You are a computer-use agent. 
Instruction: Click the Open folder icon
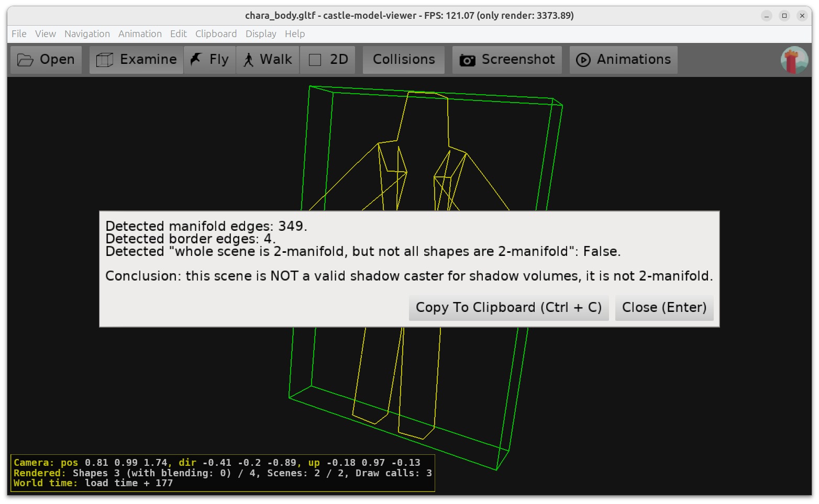25,60
